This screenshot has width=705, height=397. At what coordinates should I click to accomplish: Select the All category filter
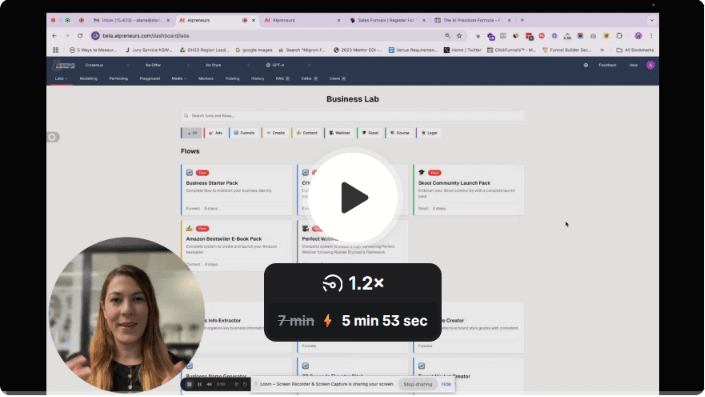pyautogui.click(x=192, y=133)
